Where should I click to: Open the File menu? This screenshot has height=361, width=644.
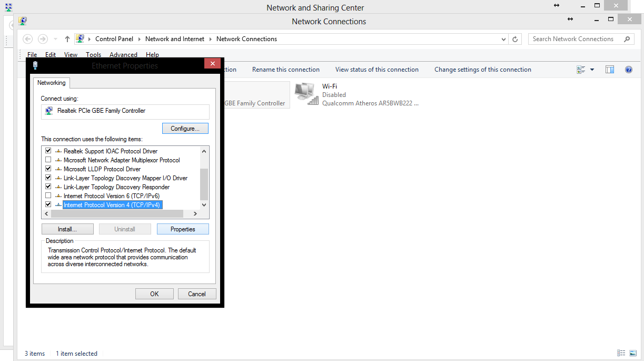tap(32, 55)
